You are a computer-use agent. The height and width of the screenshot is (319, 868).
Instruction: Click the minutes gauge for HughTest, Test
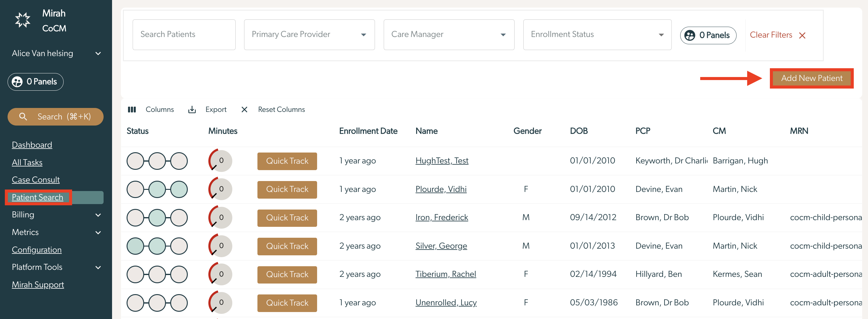coord(220,160)
